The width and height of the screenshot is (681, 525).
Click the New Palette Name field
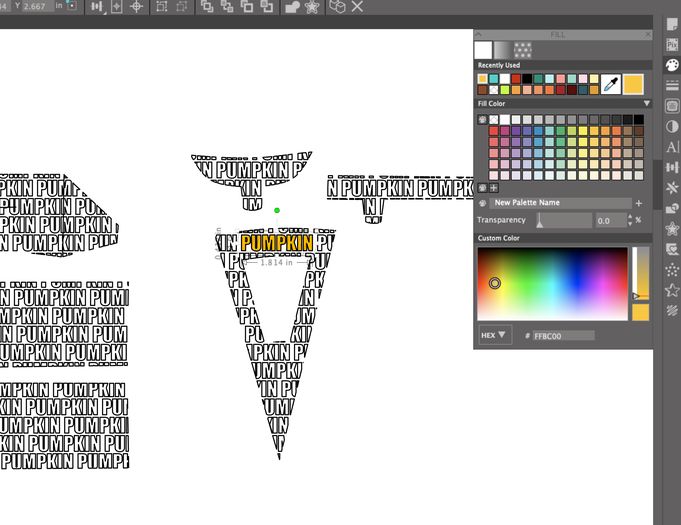[x=560, y=202]
